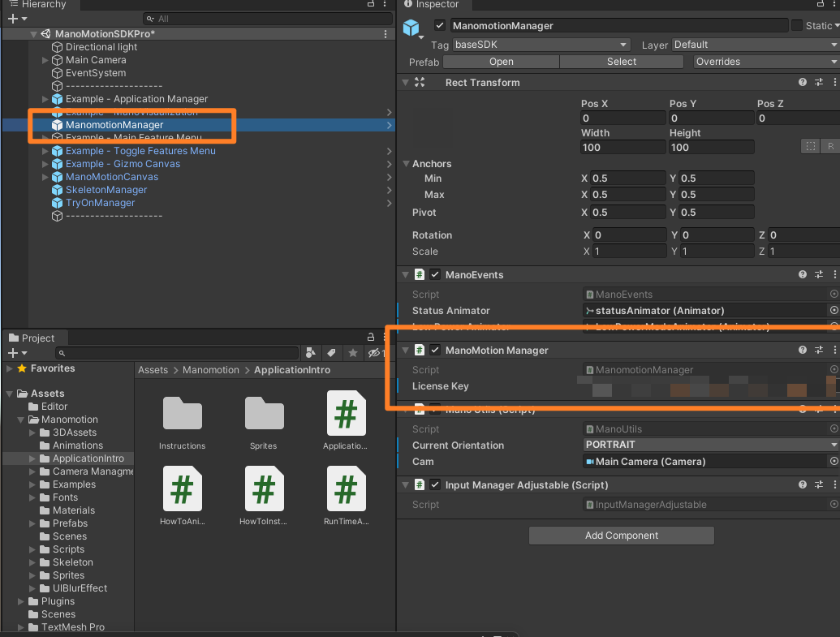840x637 pixels.
Task: Click the favorites star icon in Project toolbar
Action: pyautogui.click(x=352, y=352)
